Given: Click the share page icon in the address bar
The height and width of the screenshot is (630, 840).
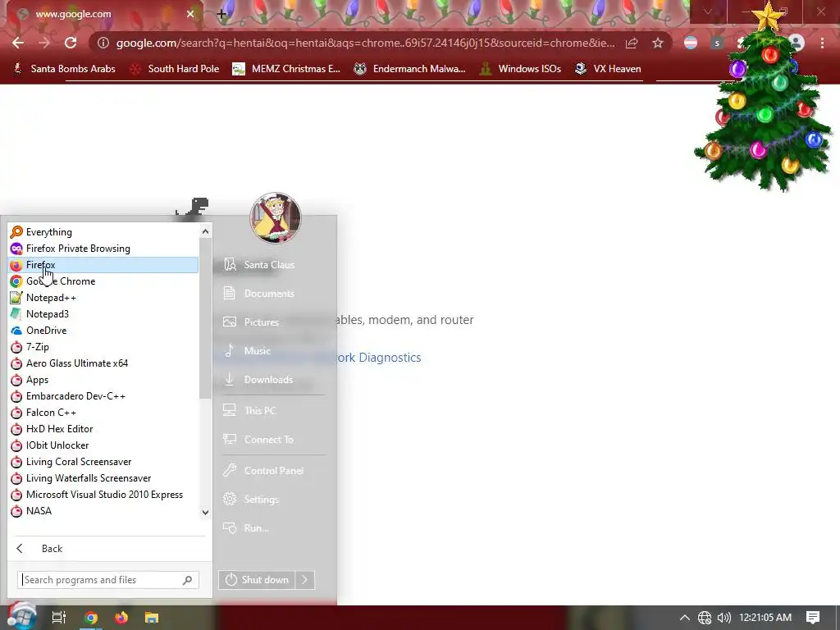Looking at the screenshot, I should tap(632, 43).
